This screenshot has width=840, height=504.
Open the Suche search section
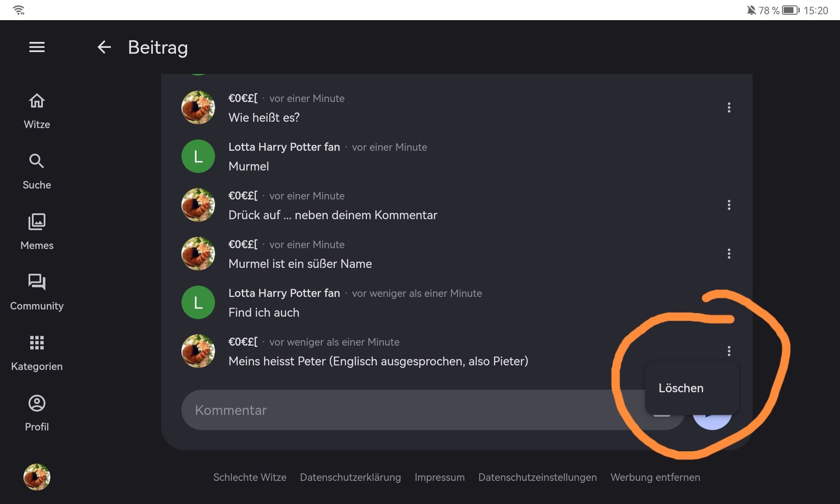(37, 171)
